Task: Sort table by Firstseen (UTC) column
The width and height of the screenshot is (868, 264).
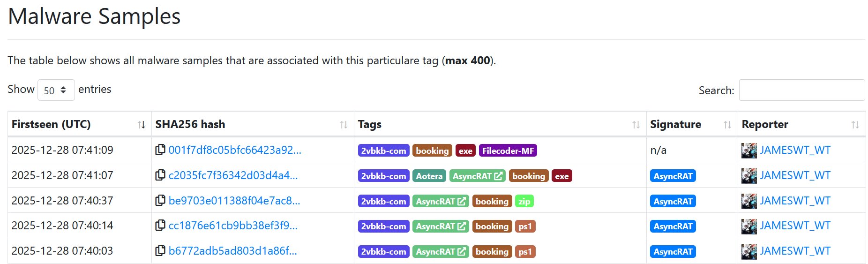Action: 141,125
